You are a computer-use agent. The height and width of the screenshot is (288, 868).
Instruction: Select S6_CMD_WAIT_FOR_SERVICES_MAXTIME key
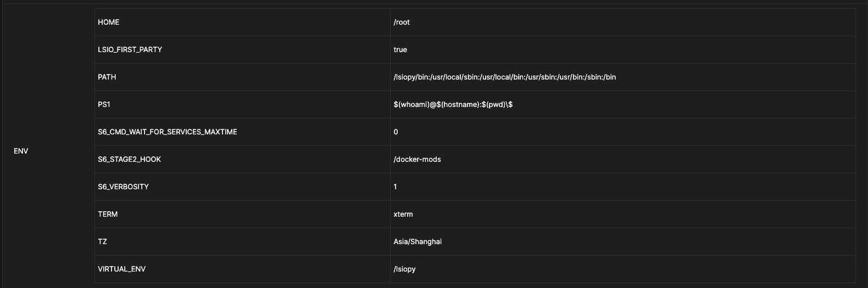pyautogui.click(x=168, y=132)
